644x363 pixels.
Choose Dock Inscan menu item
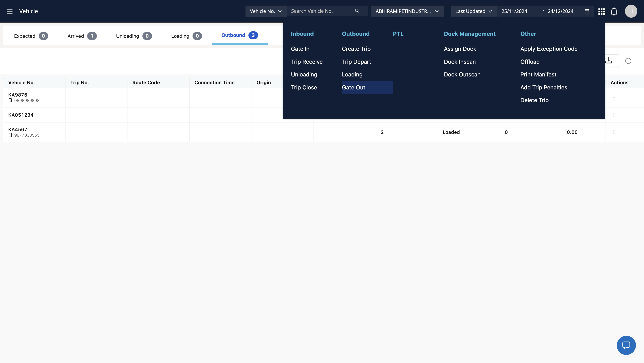[x=460, y=62]
